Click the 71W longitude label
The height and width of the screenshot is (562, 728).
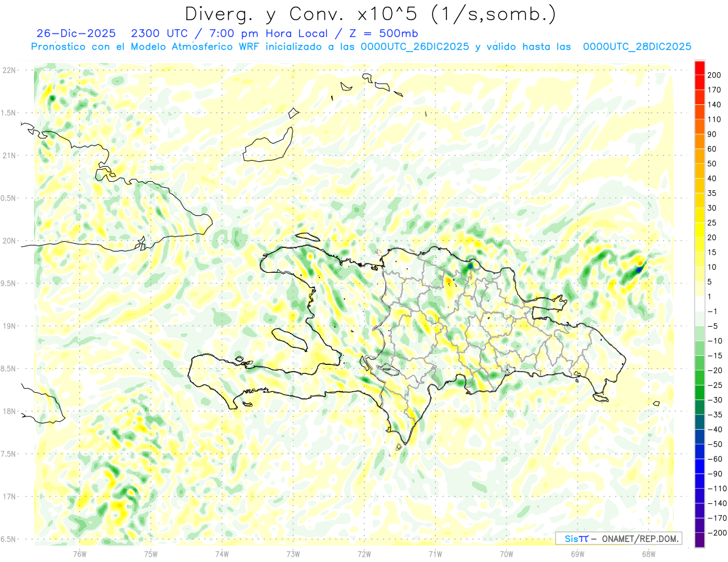pyautogui.click(x=435, y=553)
